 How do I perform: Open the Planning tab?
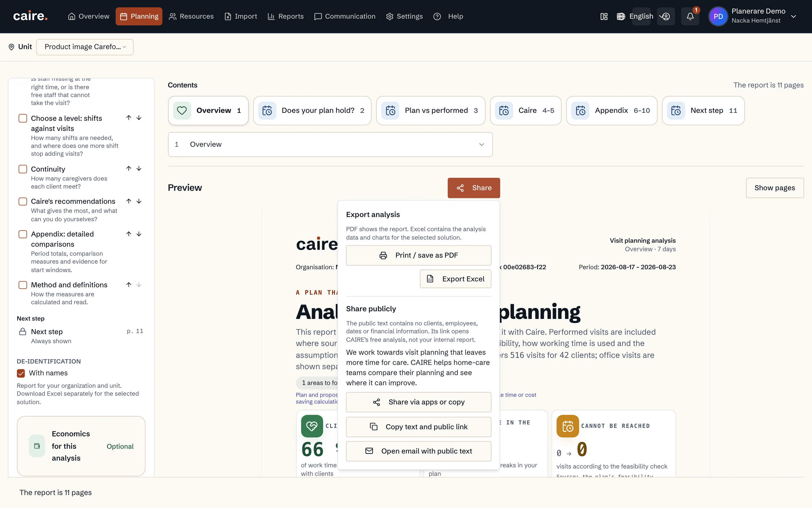139,16
